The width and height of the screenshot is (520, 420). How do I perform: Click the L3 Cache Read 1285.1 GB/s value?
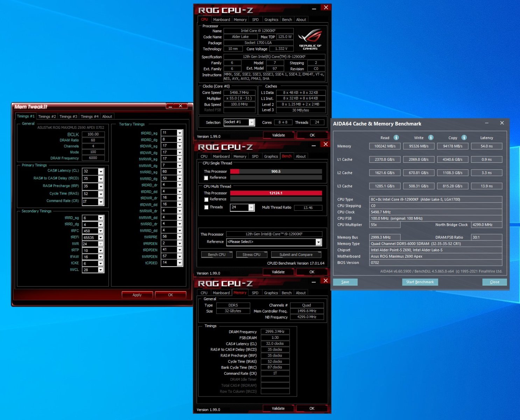coord(385,186)
